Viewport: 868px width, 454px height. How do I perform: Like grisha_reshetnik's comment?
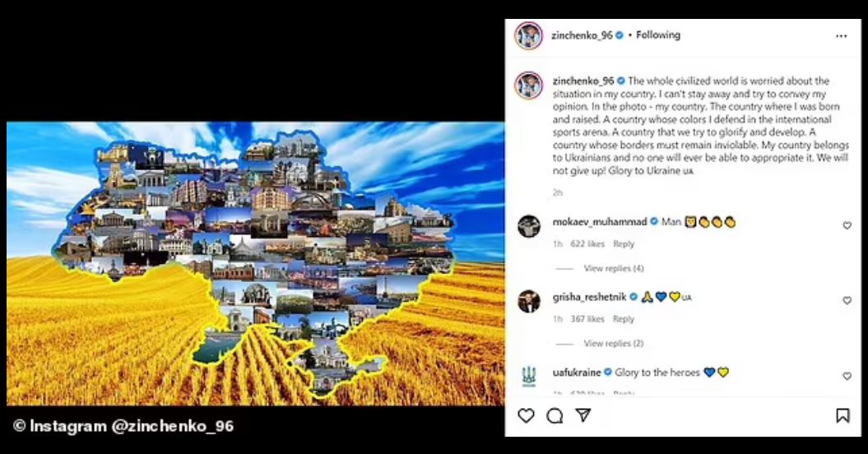(847, 301)
